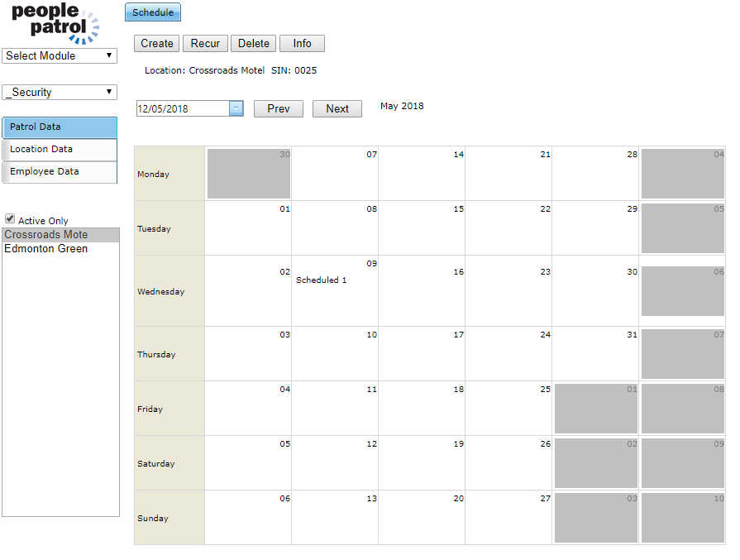The image size is (740, 560).
Task: Advance calendar using Next button
Action: [x=337, y=109]
